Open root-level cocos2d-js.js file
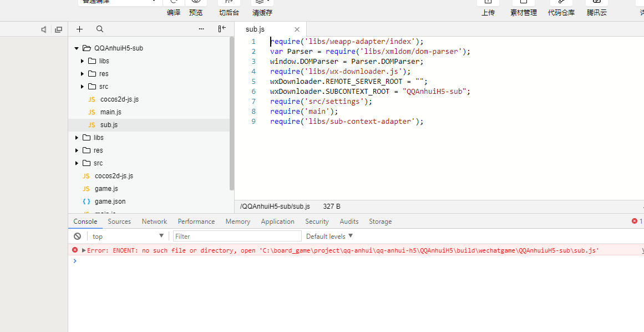Image resolution: width=644 pixels, height=332 pixels. [x=114, y=175]
